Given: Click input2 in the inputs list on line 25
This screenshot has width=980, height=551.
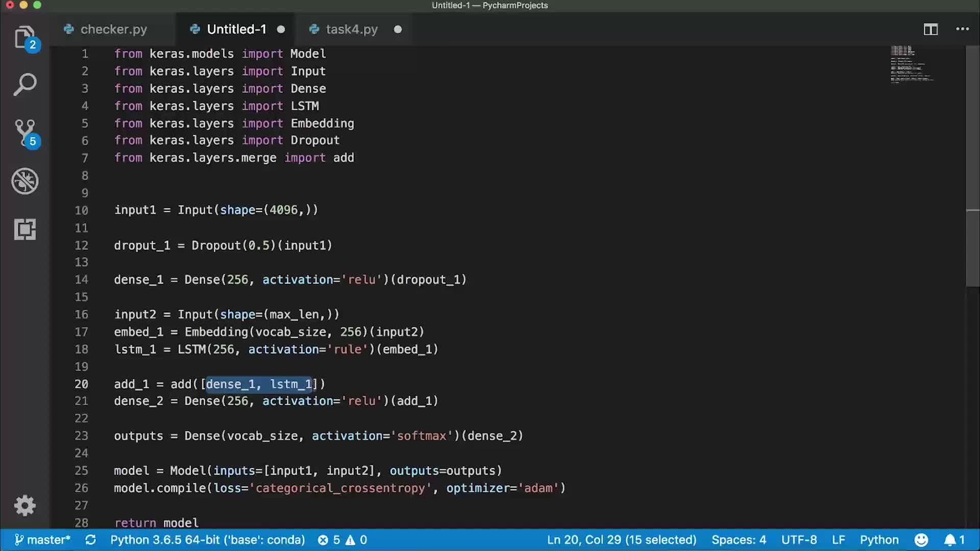Looking at the screenshot, I should (347, 470).
